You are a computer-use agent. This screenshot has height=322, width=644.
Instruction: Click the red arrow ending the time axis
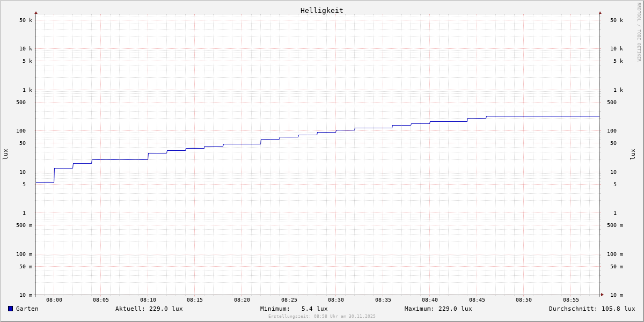click(602, 295)
